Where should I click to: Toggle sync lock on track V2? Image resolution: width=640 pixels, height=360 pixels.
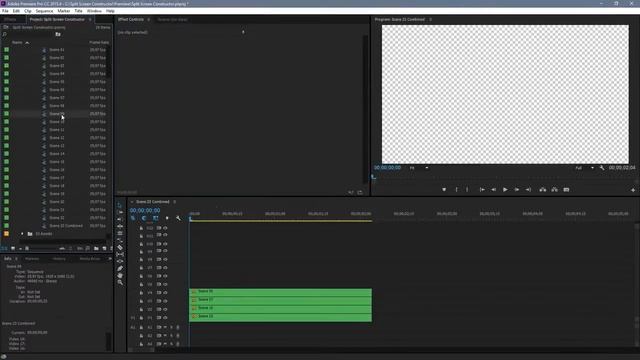[159, 309]
